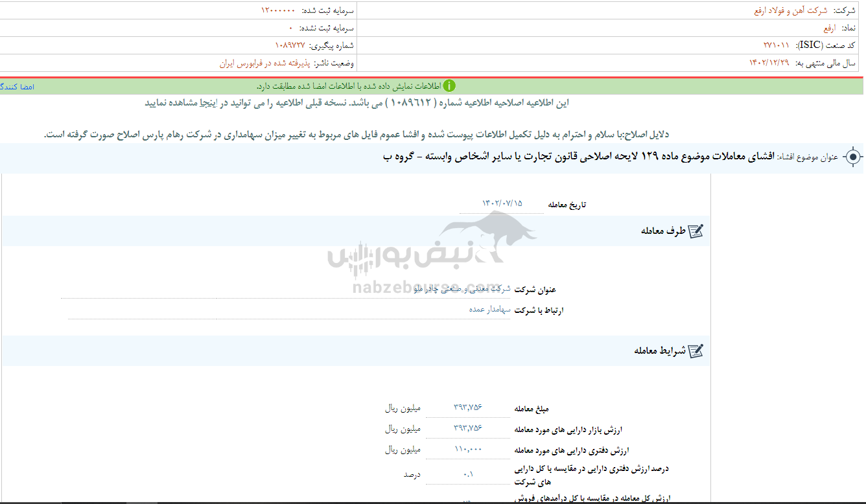Image resolution: width=866 pixels, height=504 pixels.
Task: Click the تاریخ معامله label
Action: point(567,205)
